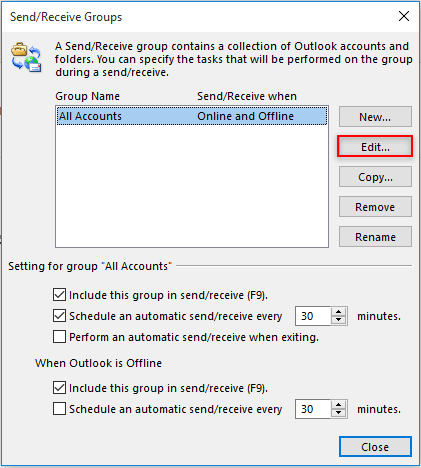
Task: Disable online Schedule an automatic send/receive checkbox
Action: [59, 316]
